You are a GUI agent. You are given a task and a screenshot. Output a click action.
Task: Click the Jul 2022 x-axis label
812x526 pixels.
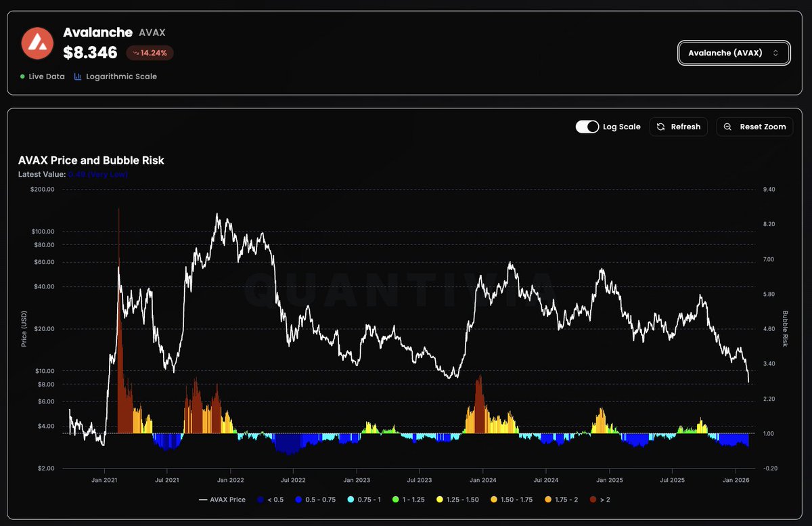click(x=293, y=480)
